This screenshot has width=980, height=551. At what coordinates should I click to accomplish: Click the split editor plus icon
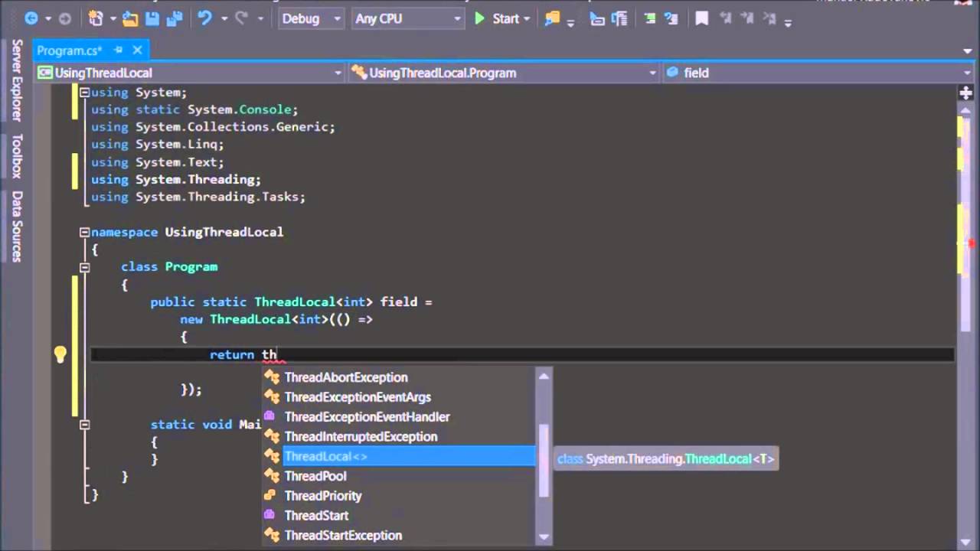point(966,93)
